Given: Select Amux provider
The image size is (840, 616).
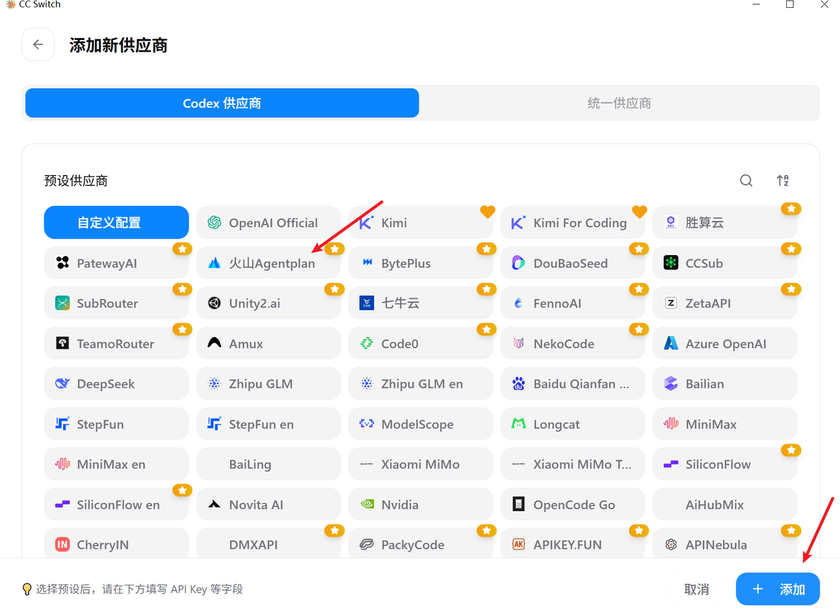Looking at the screenshot, I should tap(268, 343).
